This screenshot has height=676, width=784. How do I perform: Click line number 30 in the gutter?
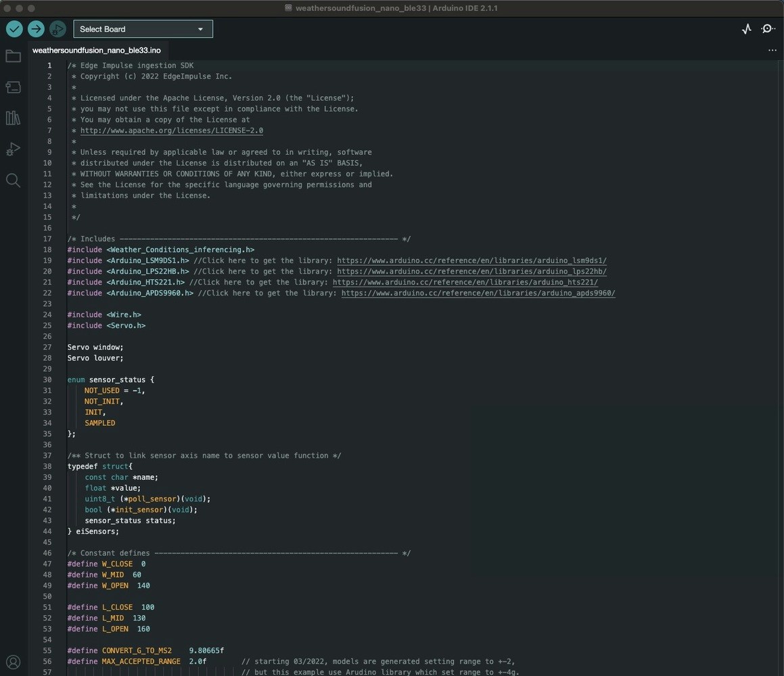(47, 379)
